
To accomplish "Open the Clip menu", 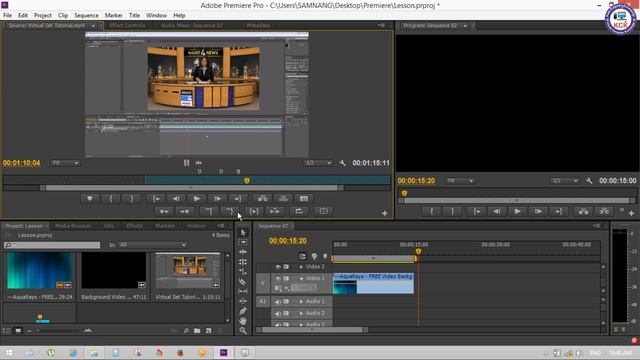I will 63,15.
